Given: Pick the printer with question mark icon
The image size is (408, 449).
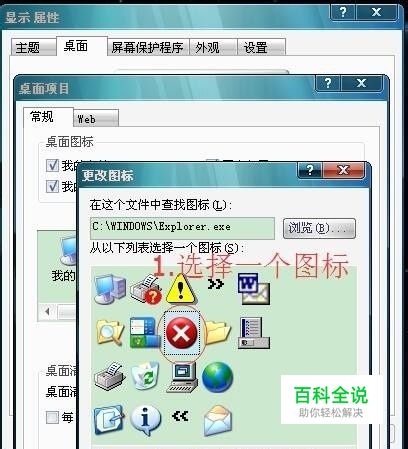Looking at the screenshot, I should click(146, 289).
